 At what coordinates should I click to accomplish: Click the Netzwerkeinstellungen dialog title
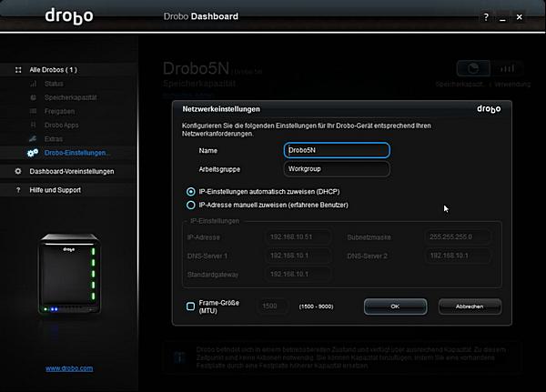point(221,109)
